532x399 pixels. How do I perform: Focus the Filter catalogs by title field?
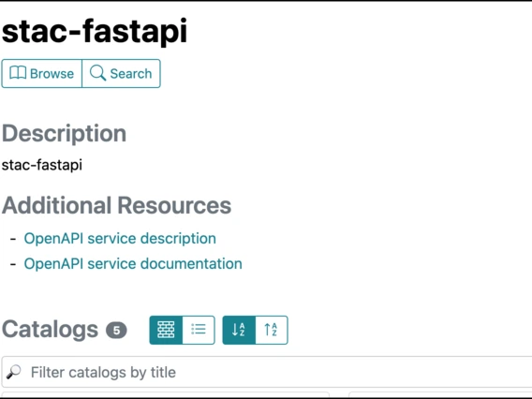coord(267,372)
